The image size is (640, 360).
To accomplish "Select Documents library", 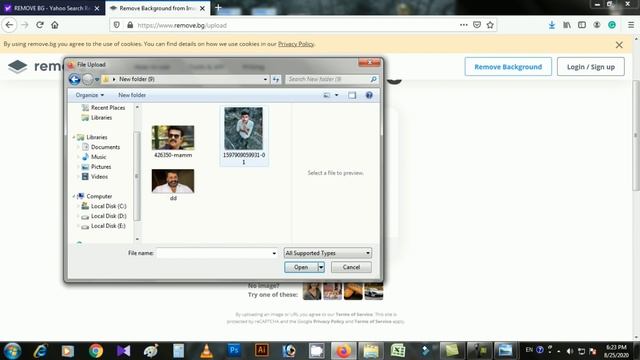I will coord(101,147).
